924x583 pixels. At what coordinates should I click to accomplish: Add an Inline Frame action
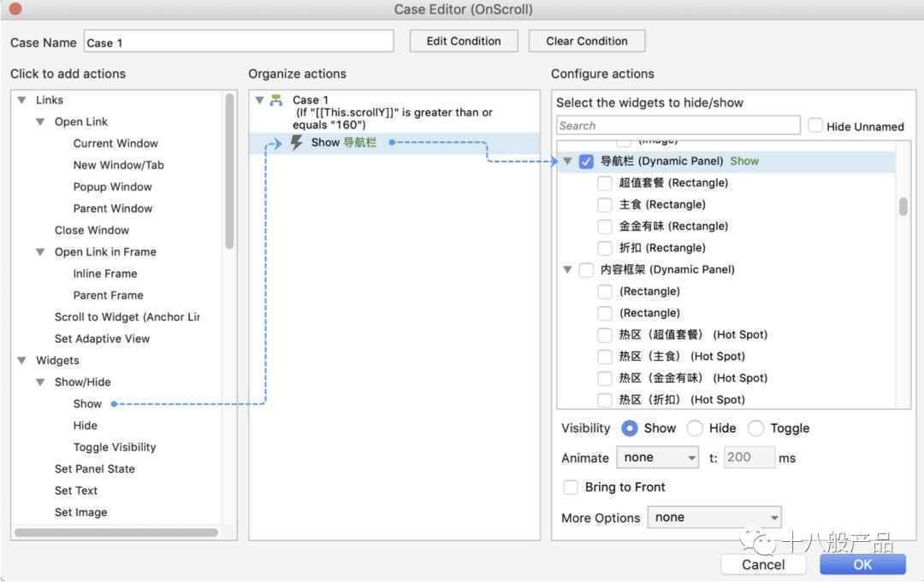tap(105, 274)
